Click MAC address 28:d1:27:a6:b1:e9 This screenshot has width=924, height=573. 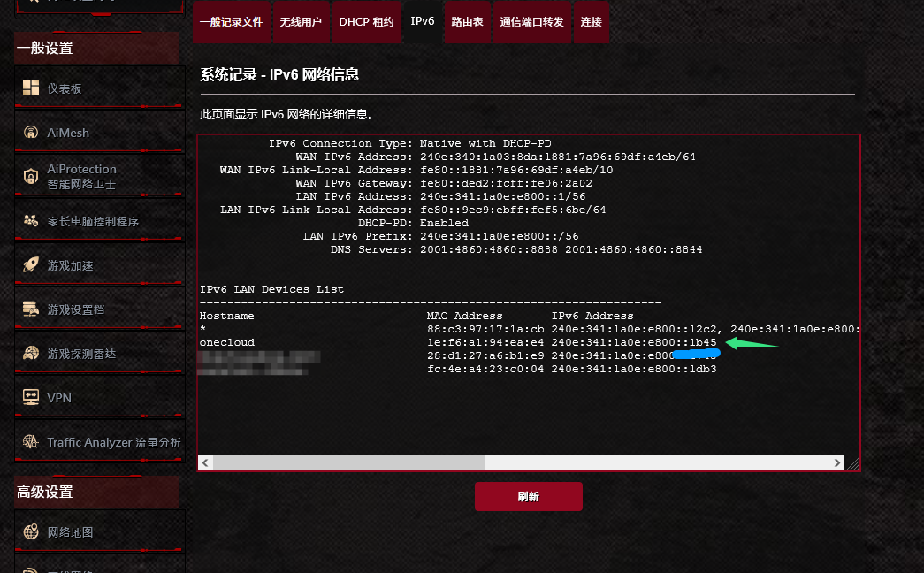485,355
